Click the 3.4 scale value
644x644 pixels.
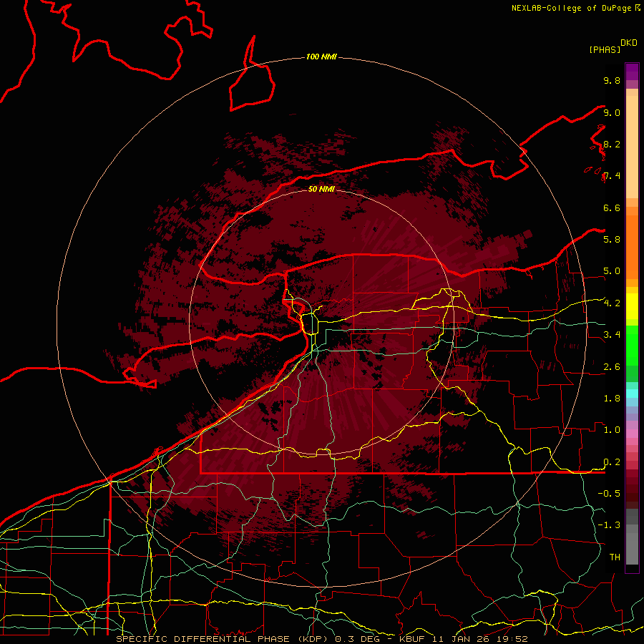coord(612,335)
